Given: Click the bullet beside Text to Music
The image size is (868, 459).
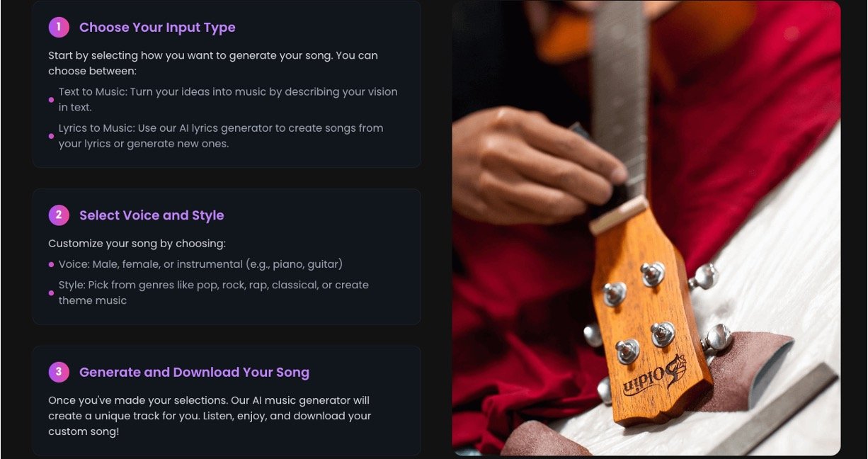Looking at the screenshot, I should coord(51,100).
